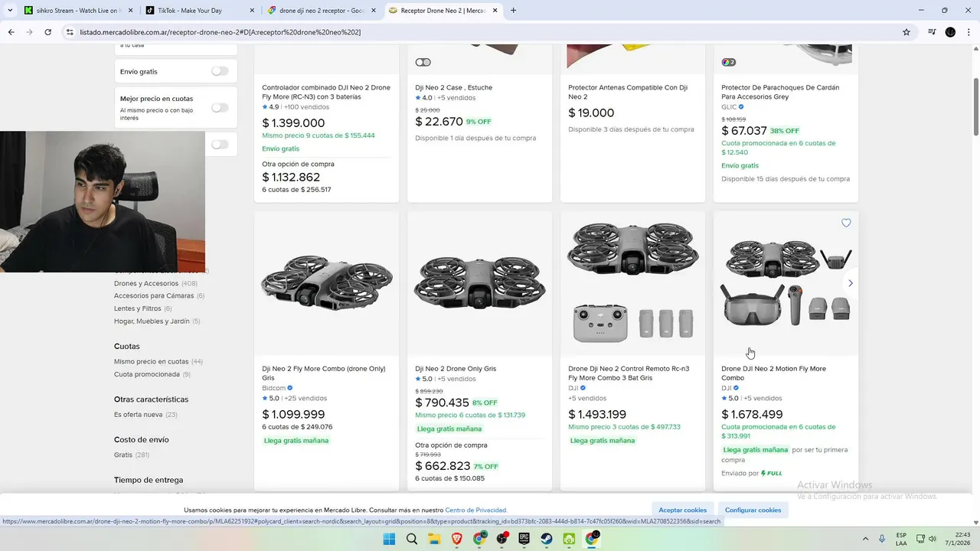The image size is (980, 551).
Task: Open Chrome three-dot menu
Action: [968, 32]
